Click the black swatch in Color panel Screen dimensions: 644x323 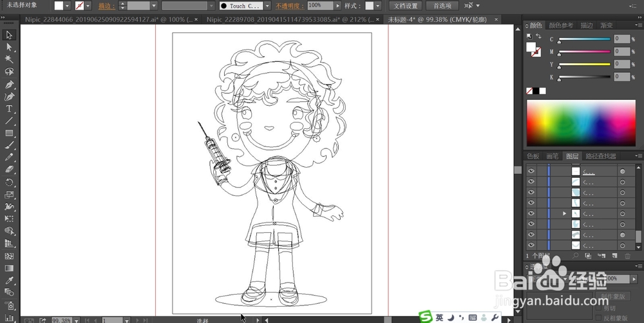click(x=536, y=91)
